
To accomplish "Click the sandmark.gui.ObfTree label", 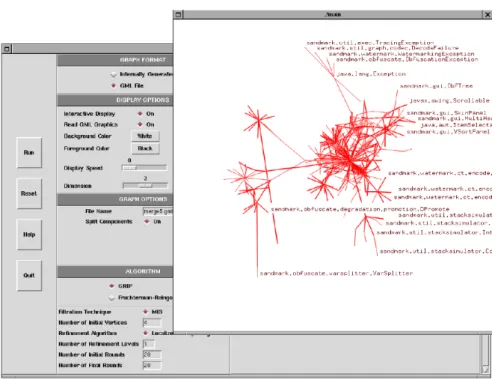I will (436, 86).
